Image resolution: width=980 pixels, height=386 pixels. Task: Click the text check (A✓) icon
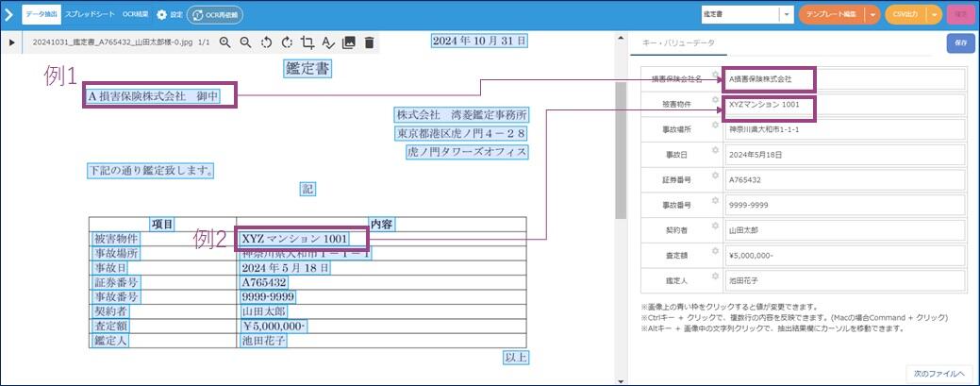tap(328, 42)
